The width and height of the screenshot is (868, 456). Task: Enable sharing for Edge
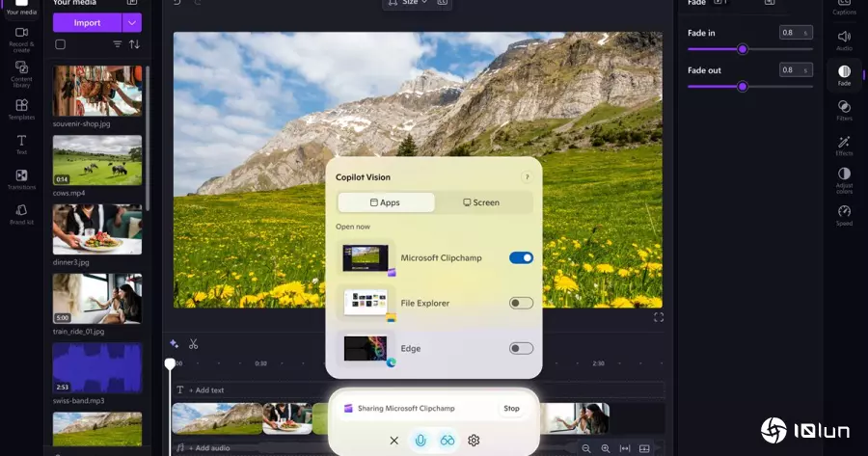(x=521, y=349)
